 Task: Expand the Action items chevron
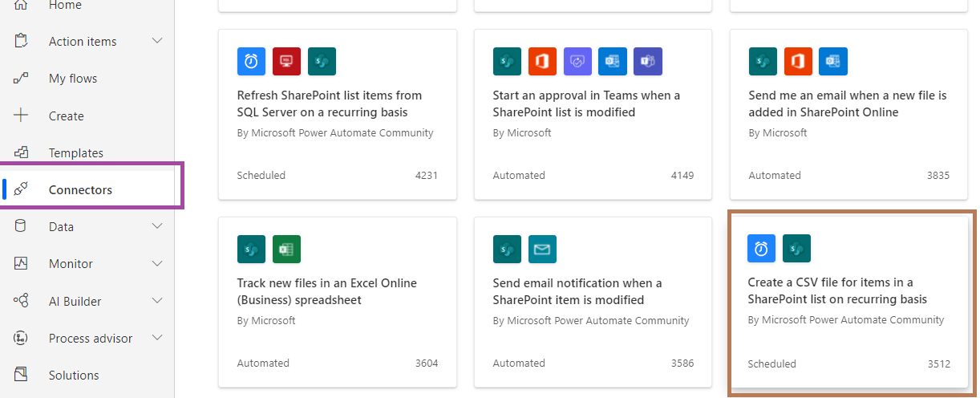click(x=157, y=41)
